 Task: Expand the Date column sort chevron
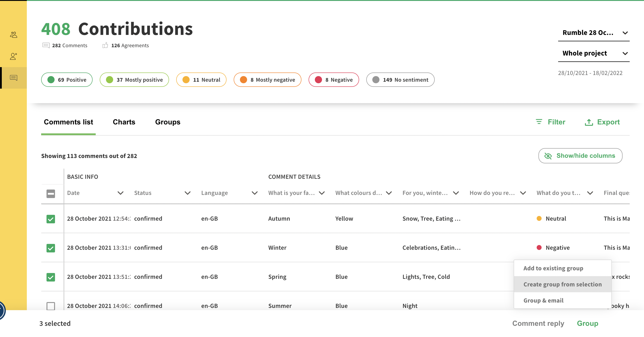click(x=121, y=193)
